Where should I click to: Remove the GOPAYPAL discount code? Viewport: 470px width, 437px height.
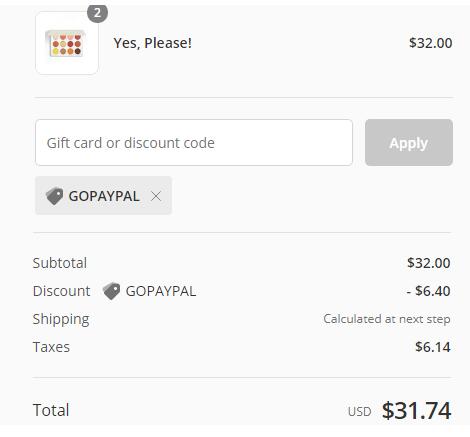(x=156, y=196)
